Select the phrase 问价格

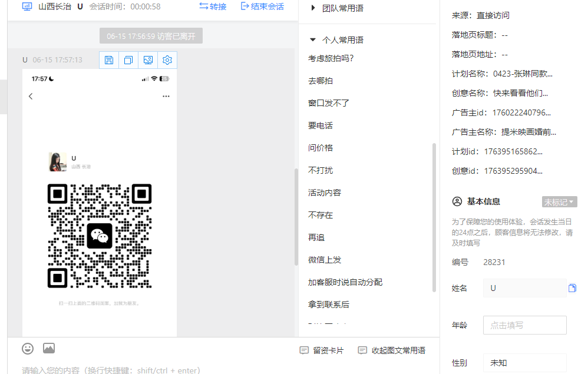321,148
